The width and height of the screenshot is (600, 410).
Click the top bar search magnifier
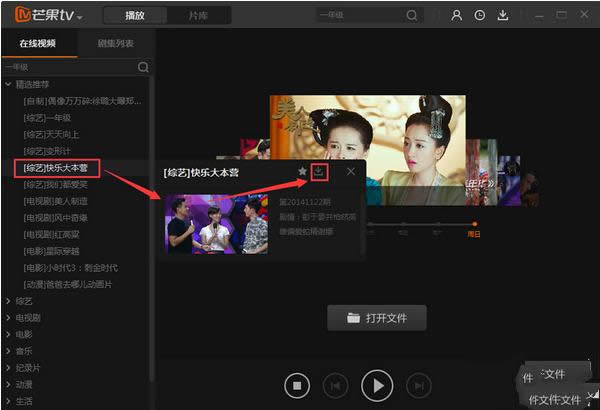[x=412, y=15]
